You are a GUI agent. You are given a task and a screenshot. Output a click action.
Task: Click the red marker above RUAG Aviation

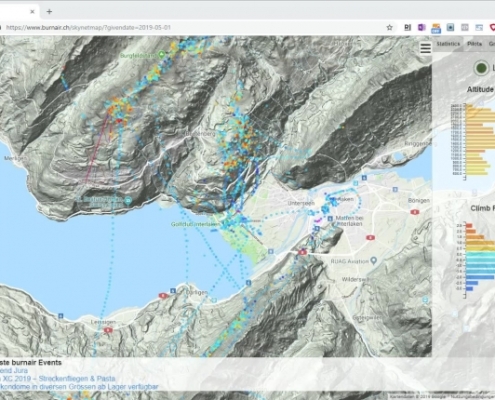370,237
